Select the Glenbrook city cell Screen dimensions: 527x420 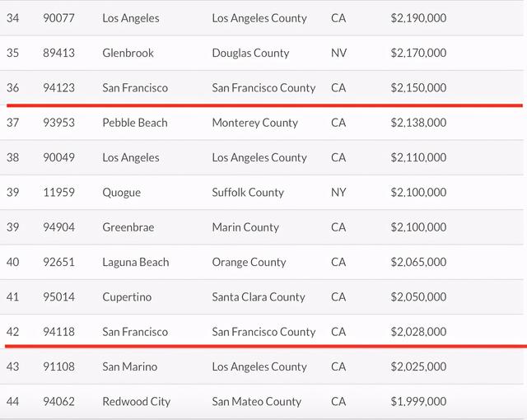coord(128,53)
